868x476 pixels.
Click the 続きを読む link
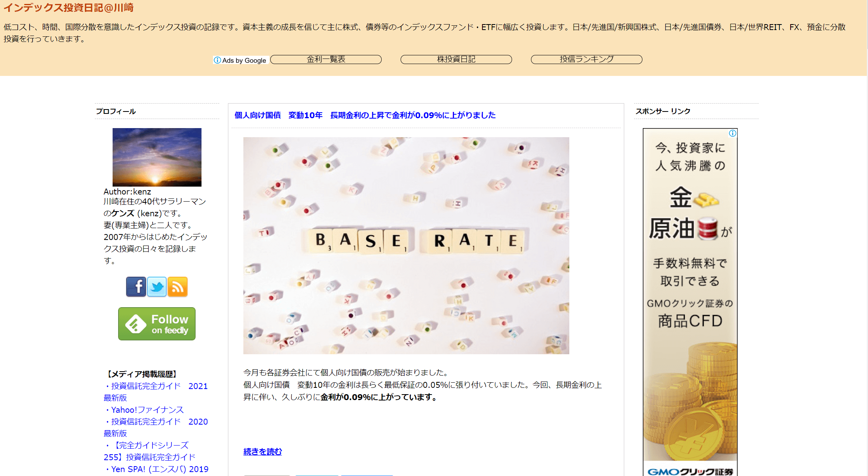click(x=262, y=451)
